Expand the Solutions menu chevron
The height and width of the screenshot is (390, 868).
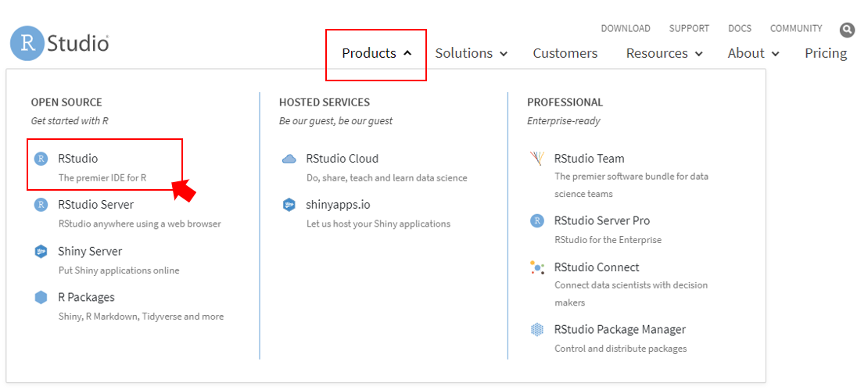[x=503, y=54]
